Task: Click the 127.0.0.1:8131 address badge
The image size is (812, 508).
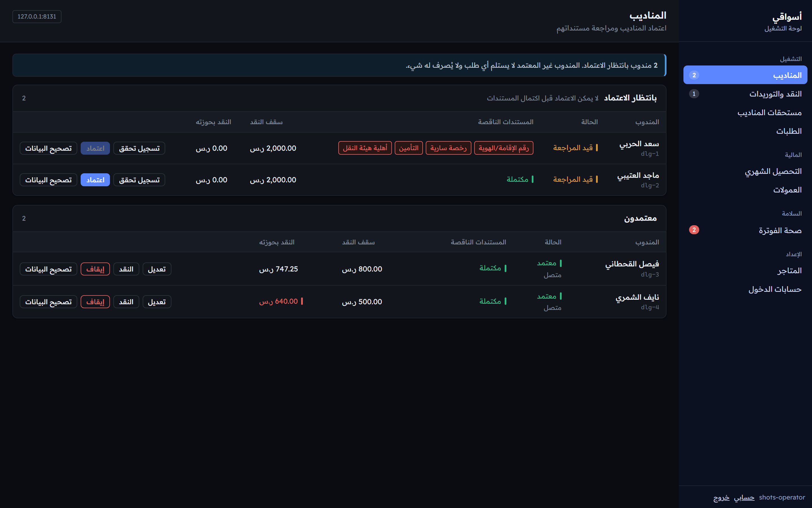Action: 37,16
